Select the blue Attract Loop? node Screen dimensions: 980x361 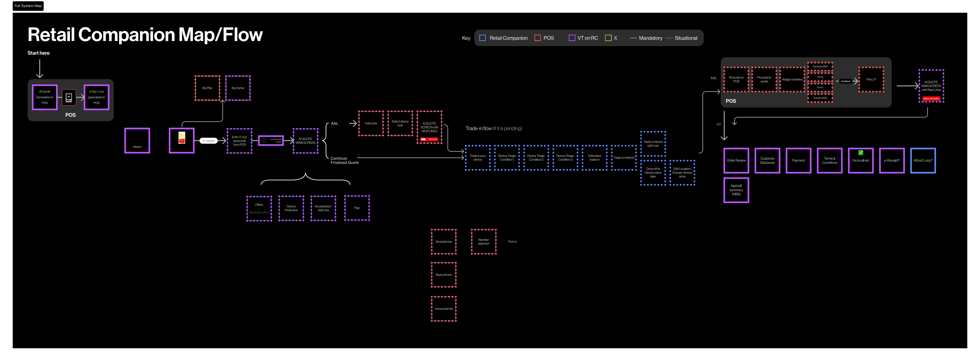pos(923,161)
